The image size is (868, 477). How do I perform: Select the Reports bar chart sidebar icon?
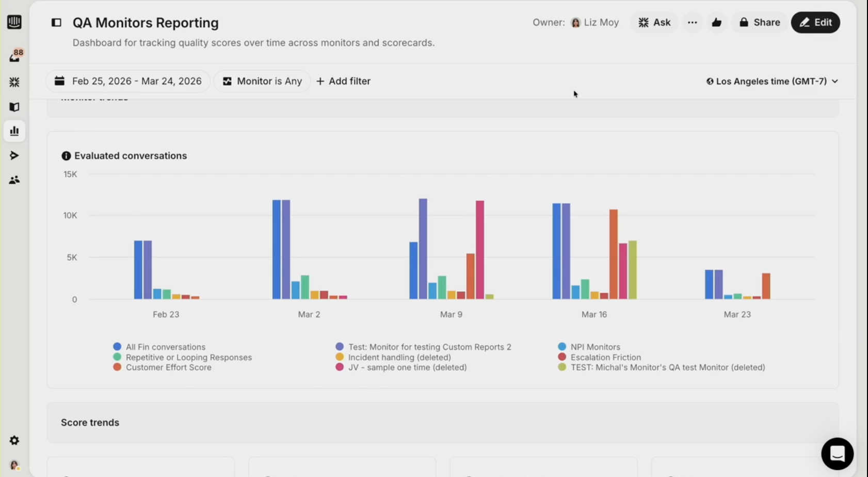click(x=14, y=131)
